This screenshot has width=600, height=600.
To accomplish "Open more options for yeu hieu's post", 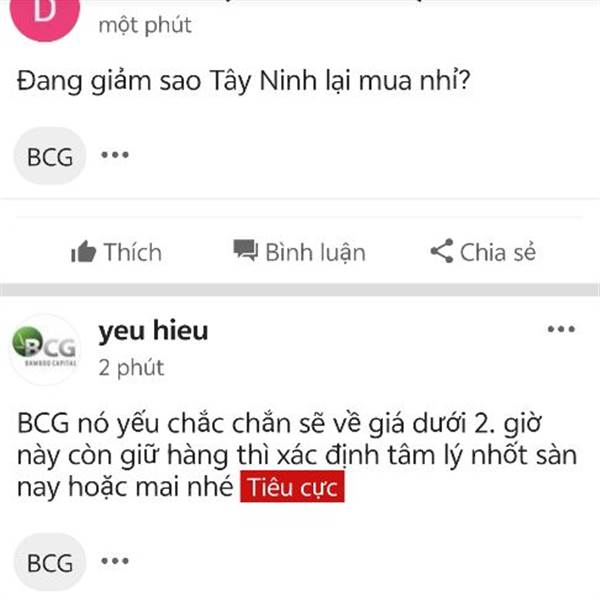I will click(561, 329).
